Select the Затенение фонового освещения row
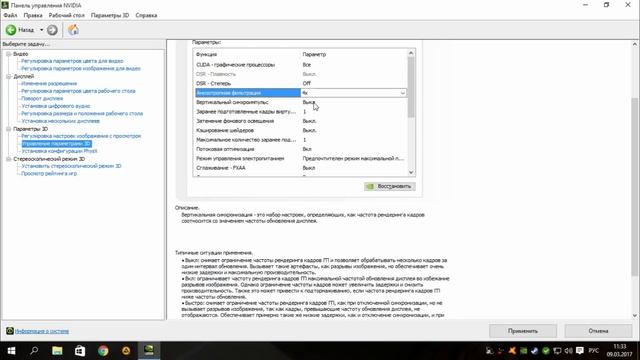This screenshot has width=640, height=360. tap(301, 121)
